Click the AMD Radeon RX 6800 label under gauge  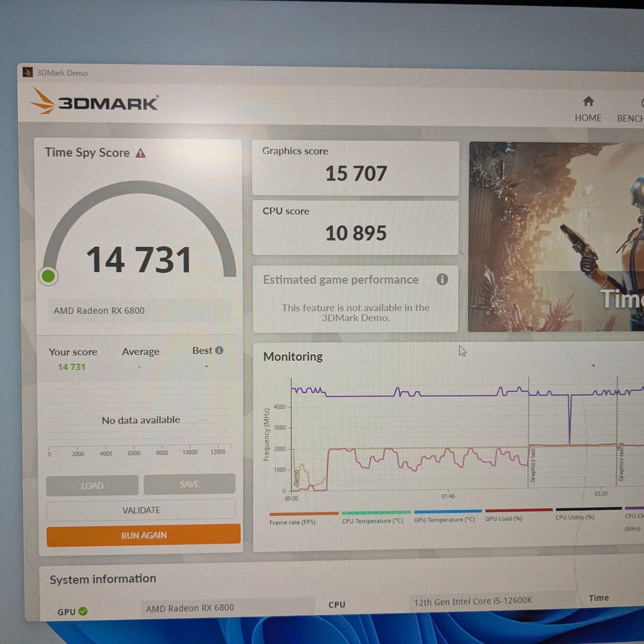[x=99, y=311]
